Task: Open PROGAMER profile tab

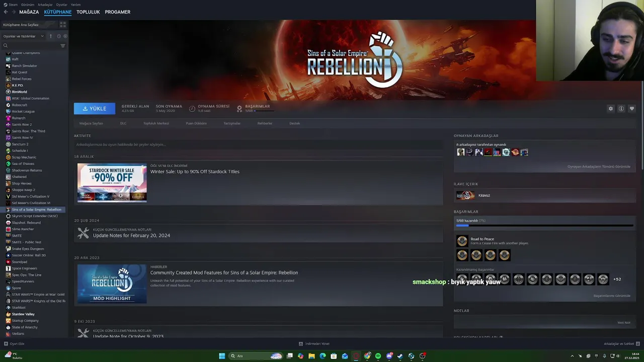Action: coord(118,12)
